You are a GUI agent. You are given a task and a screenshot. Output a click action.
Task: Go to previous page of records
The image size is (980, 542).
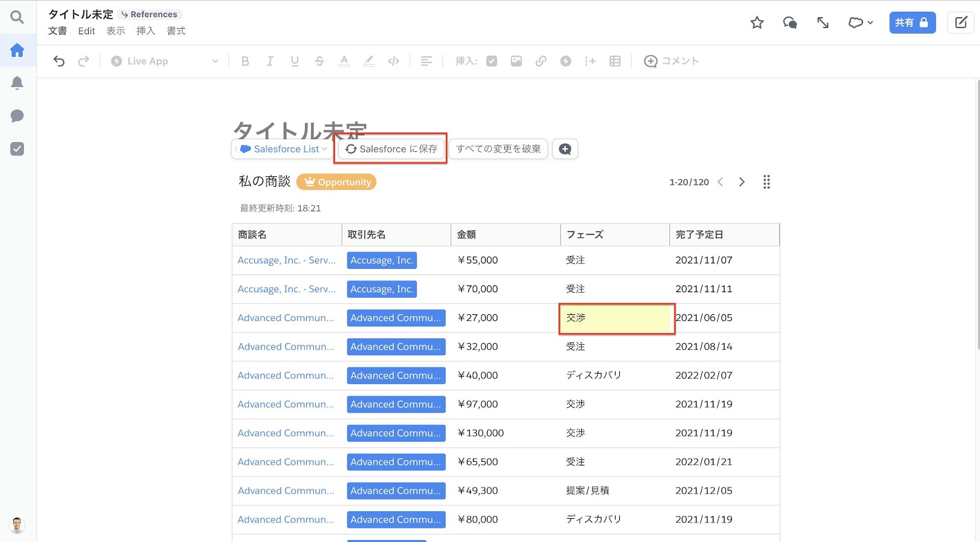pos(721,182)
